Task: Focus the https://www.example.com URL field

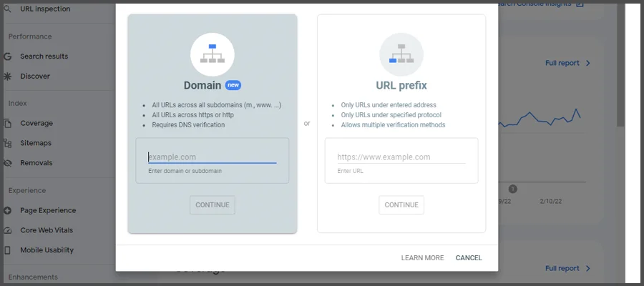Action: pyautogui.click(x=401, y=157)
